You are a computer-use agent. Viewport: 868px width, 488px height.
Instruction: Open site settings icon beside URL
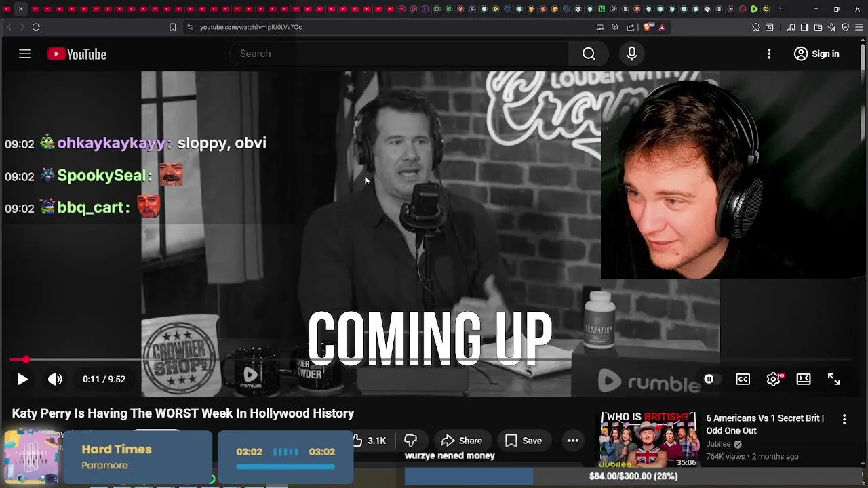pos(190,27)
